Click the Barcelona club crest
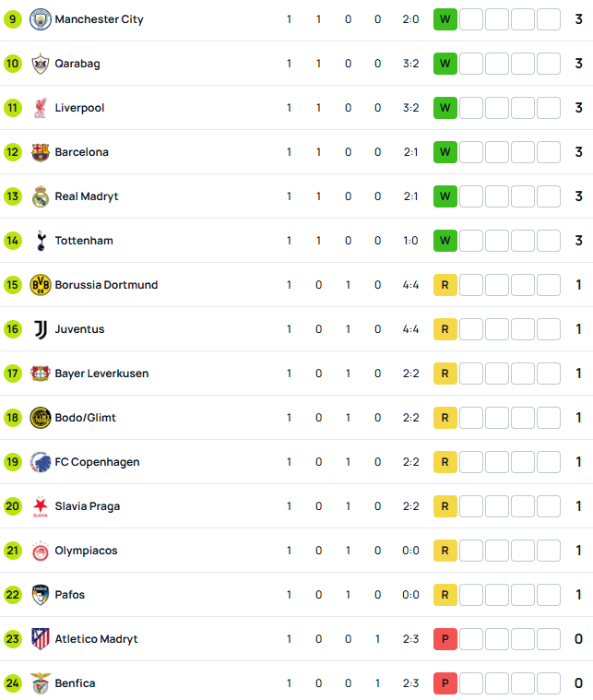 point(41,152)
